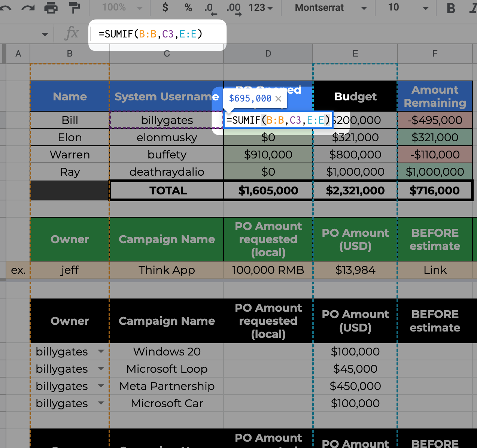
Task: Click the $1,605,000 total cell
Action: (268, 190)
